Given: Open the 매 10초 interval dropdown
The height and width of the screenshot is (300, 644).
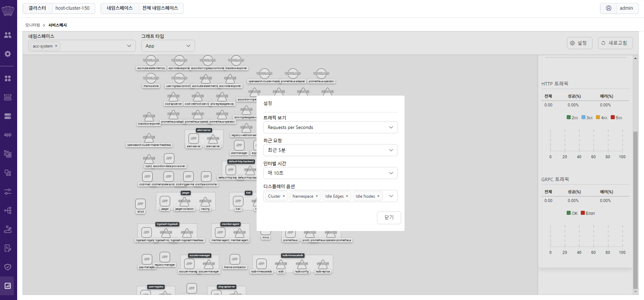Looking at the screenshot, I should tap(330, 173).
